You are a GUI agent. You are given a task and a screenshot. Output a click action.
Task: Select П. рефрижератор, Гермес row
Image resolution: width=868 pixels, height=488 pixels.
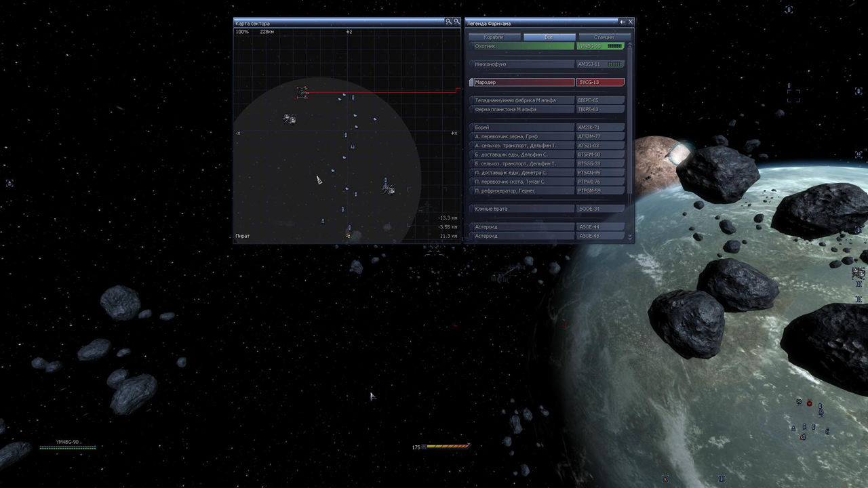547,190
